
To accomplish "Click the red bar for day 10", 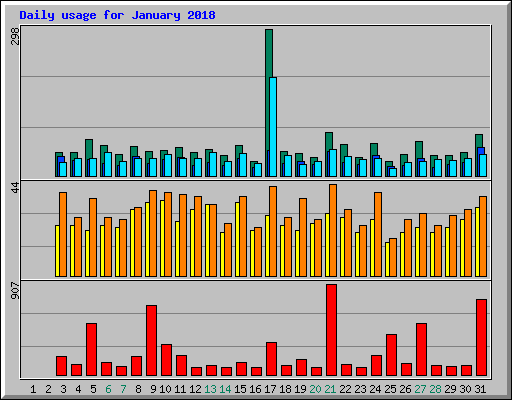I will pos(167,360).
